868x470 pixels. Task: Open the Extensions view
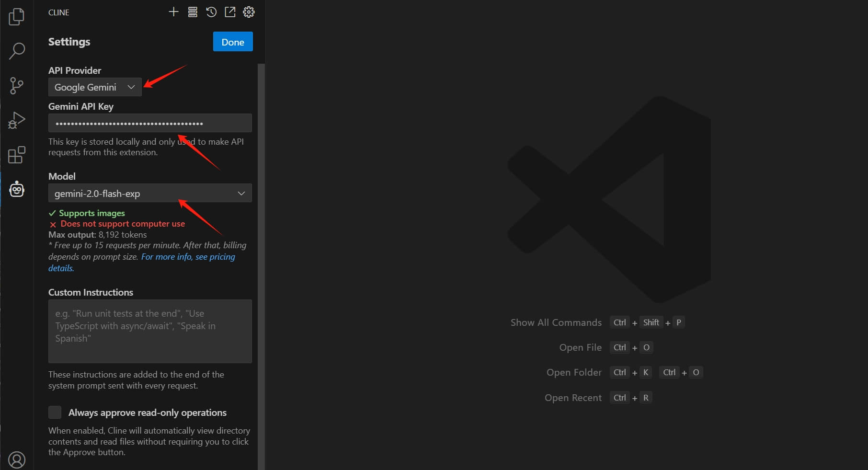[x=17, y=155]
